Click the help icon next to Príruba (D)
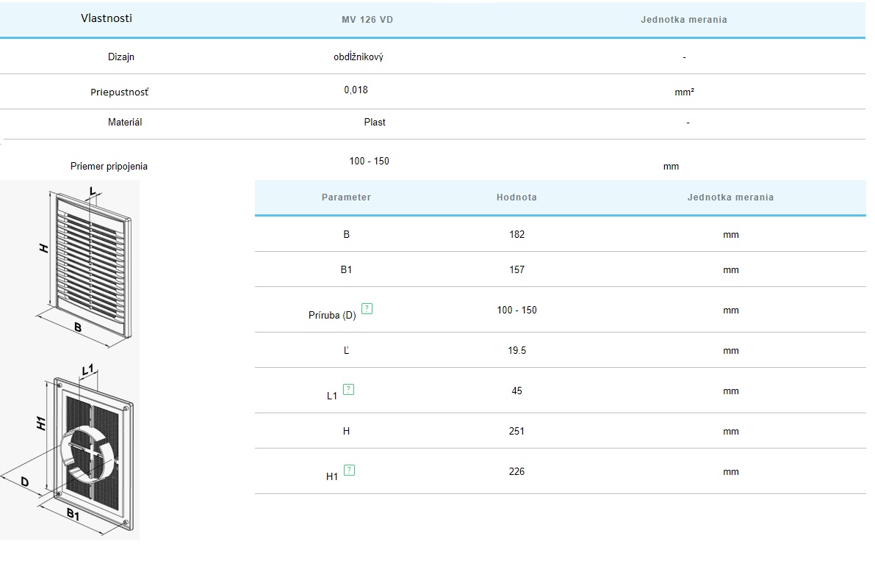Image resolution: width=875 pixels, height=588 pixels. point(367,309)
